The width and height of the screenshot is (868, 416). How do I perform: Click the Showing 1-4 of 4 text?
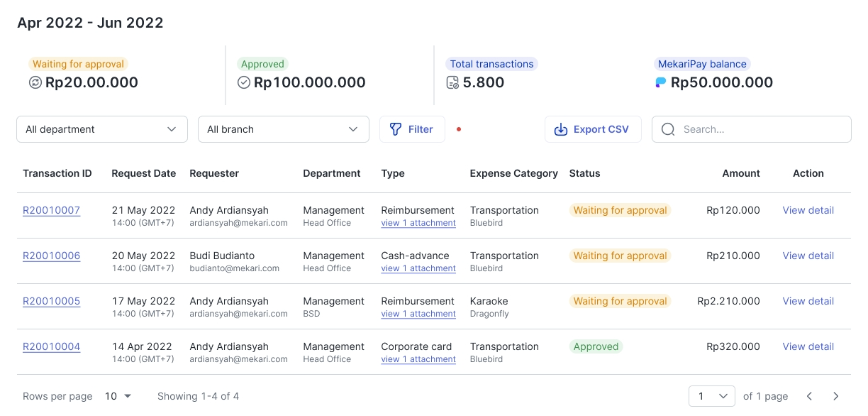(198, 396)
